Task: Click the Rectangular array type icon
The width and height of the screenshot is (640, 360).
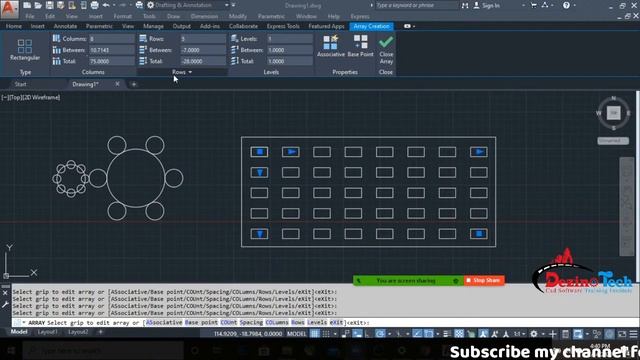Action: 24,46
